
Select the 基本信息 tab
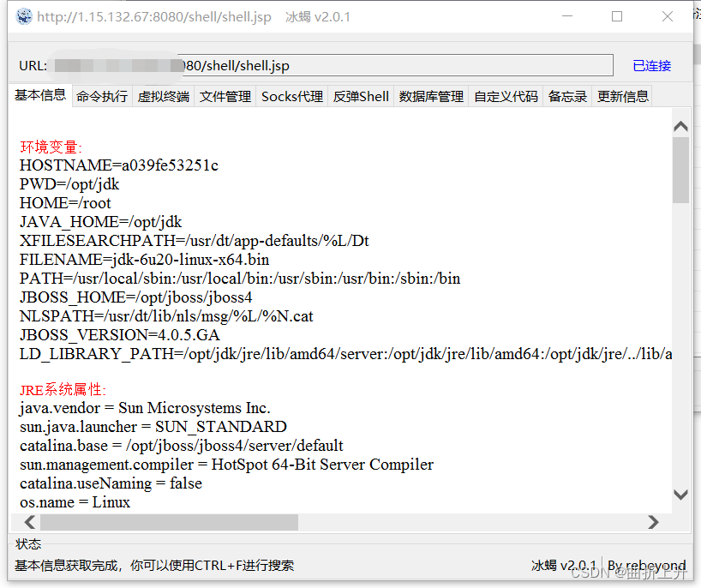click(39, 96)
